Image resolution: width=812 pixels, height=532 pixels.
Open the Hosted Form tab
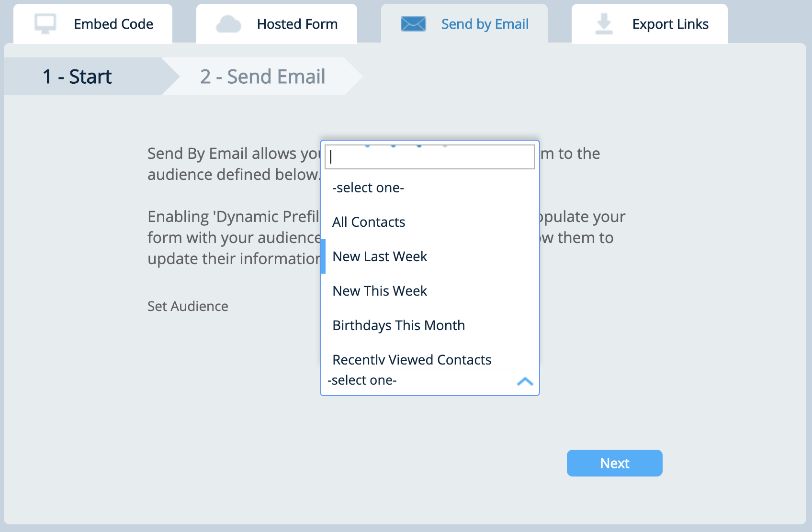pyautogui.click(x=297, y=24)
